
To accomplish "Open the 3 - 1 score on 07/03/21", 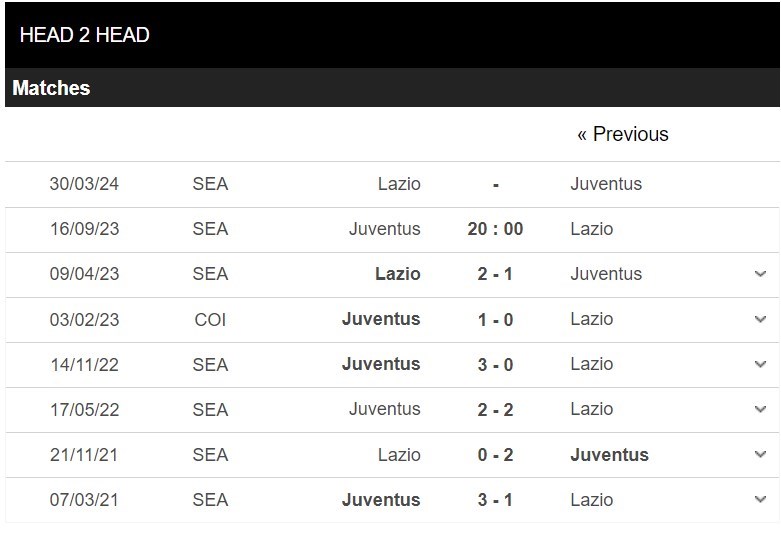I will 495,500.
